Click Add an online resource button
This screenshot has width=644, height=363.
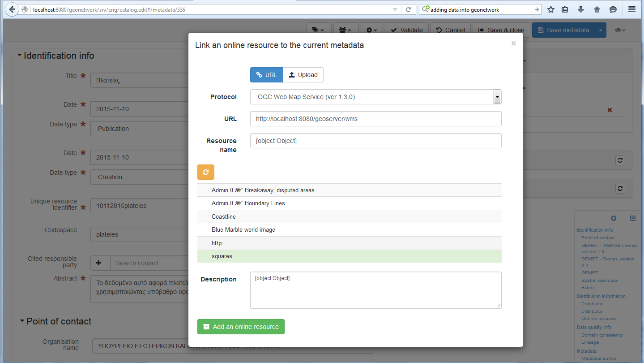coord(241,327)
